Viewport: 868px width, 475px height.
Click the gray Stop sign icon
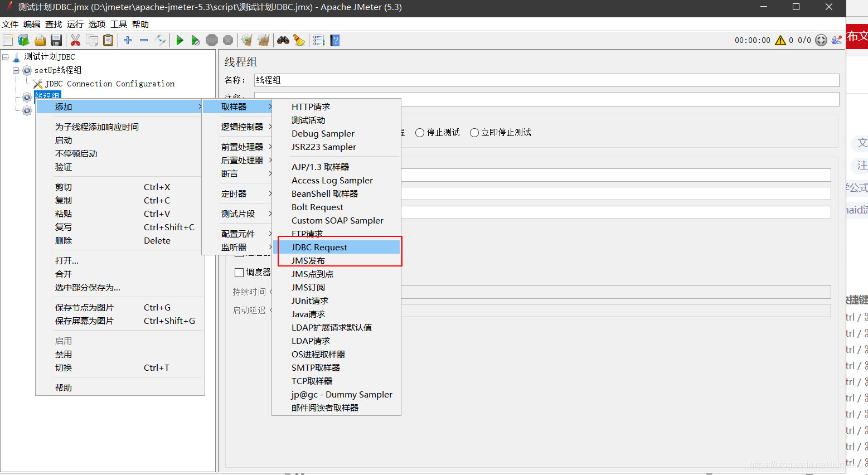[211, 40]
